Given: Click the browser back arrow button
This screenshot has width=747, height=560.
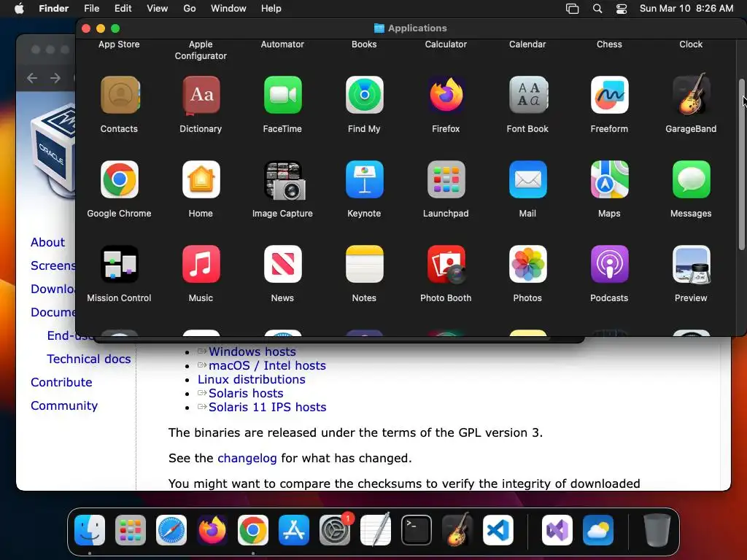Looking at the screenshot, I should click(x=32, y=77).
